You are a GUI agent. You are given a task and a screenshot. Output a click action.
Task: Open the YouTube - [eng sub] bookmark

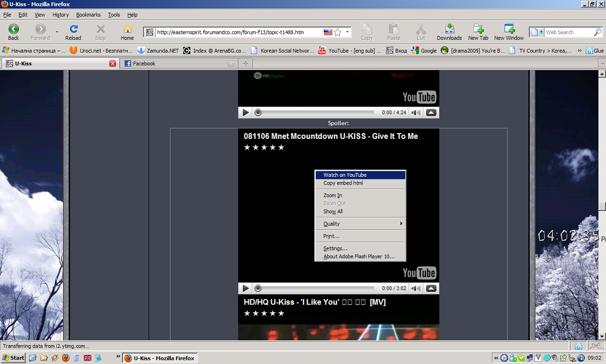349,50
